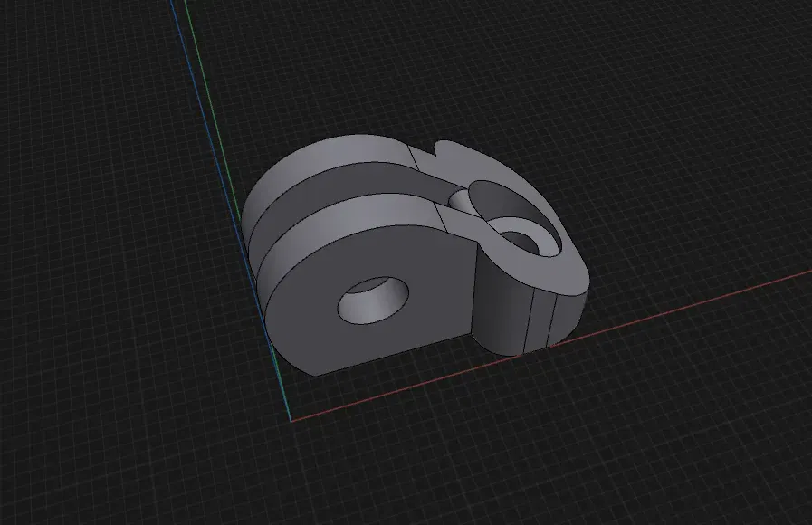The image size is (812, 525).
Task: Click the origin point where axes meet
Action: coord(291,421)
